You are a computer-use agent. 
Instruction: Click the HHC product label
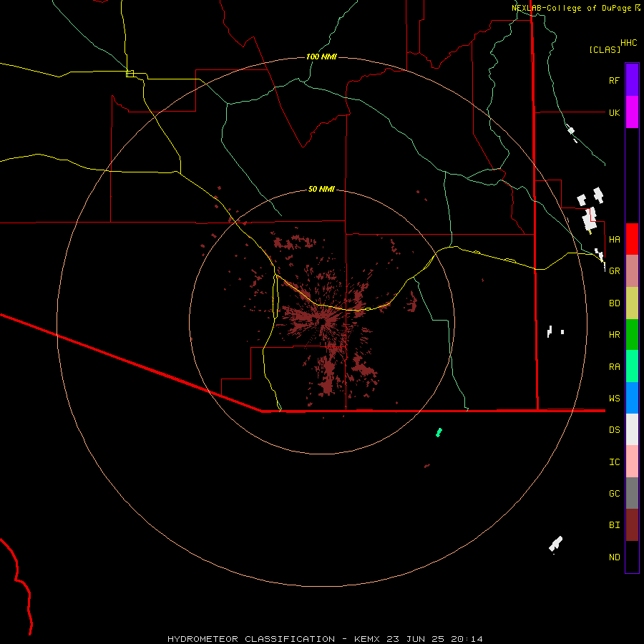click(629, 43)
